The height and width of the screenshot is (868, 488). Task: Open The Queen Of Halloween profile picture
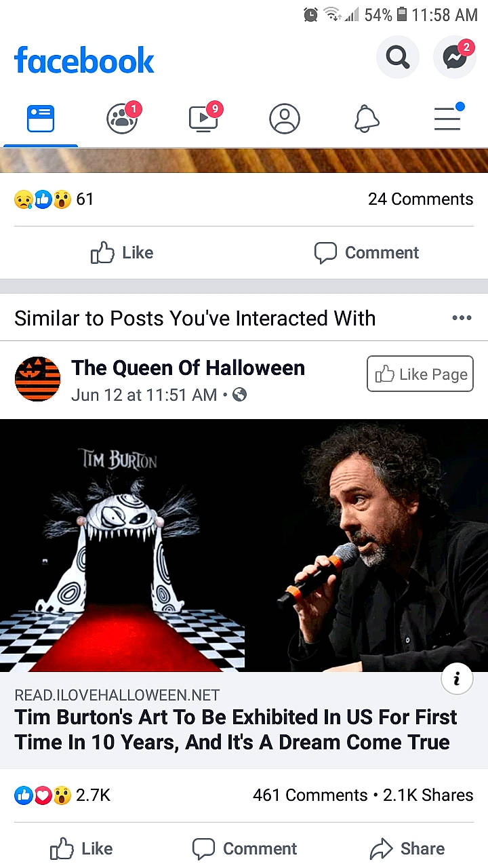pos(37,378)
